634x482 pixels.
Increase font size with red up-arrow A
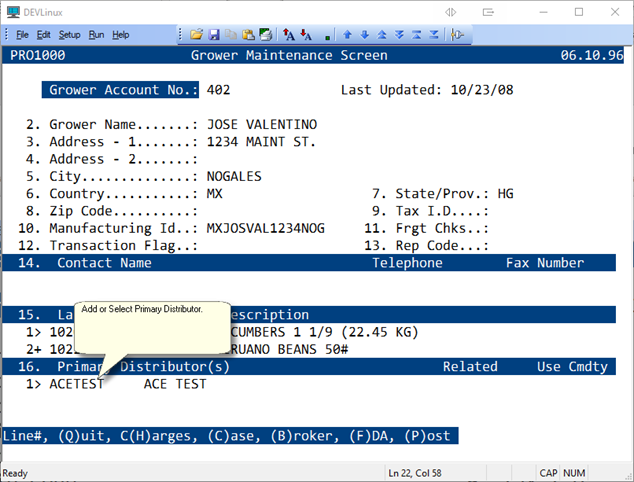(x=288, y=35)
